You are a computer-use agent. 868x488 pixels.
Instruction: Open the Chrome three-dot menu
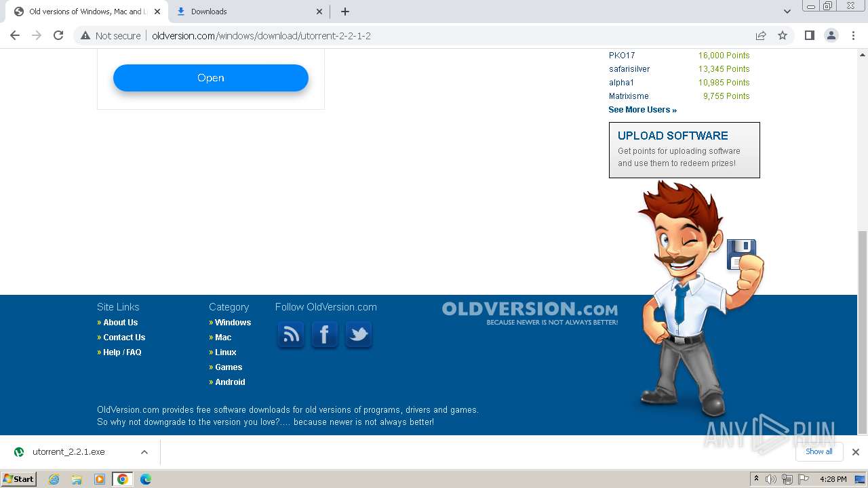853,35
